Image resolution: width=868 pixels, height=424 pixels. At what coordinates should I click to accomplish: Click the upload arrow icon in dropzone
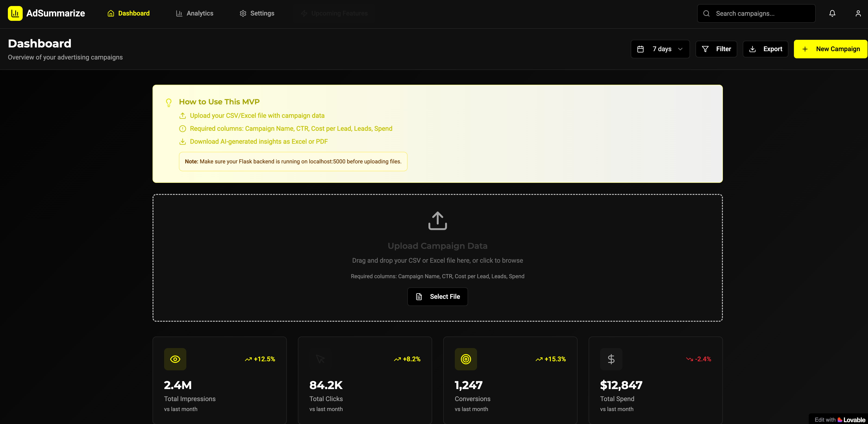(437, 221)
